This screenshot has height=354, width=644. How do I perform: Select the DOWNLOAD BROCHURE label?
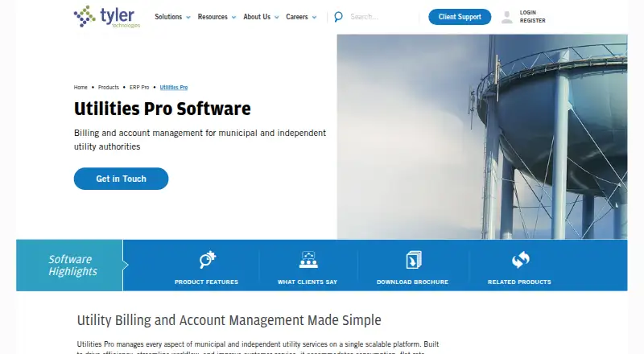(412, 282)
